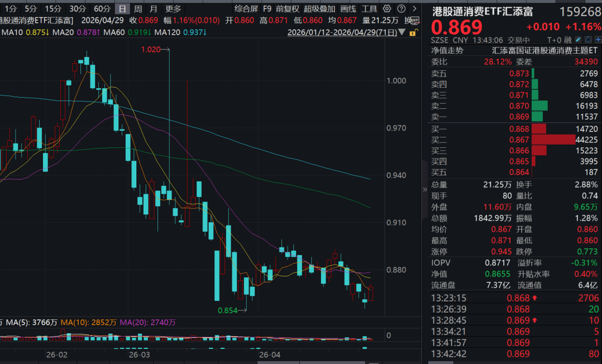Switch to the 周 weekly chart tab
The image size is (602, 364).
[137, 9]
